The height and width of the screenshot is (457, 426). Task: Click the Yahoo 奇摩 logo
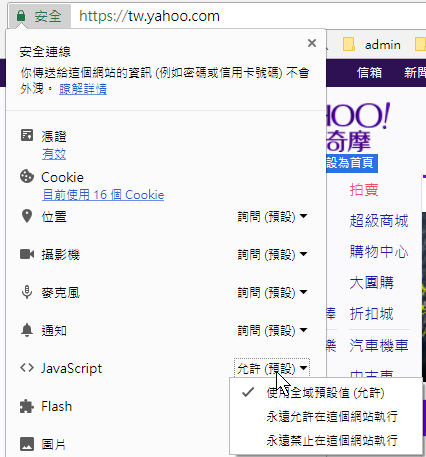(358, 128)
